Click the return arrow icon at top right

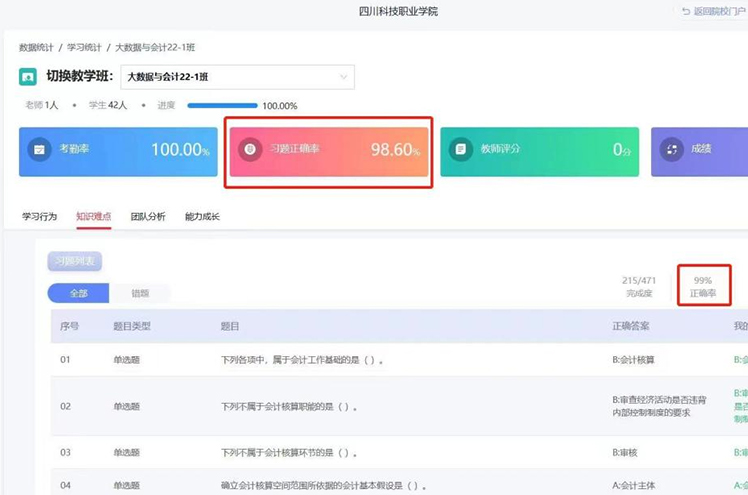pos(686,11)
